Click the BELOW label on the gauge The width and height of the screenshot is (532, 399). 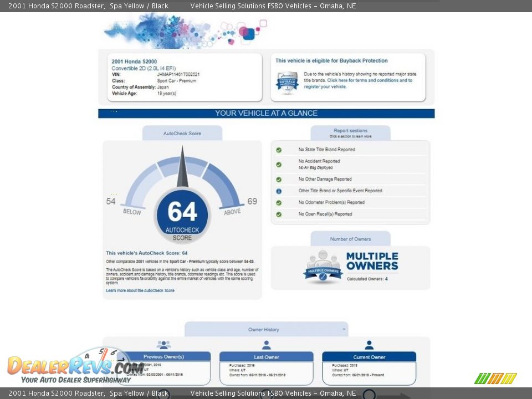pos(132,212)
